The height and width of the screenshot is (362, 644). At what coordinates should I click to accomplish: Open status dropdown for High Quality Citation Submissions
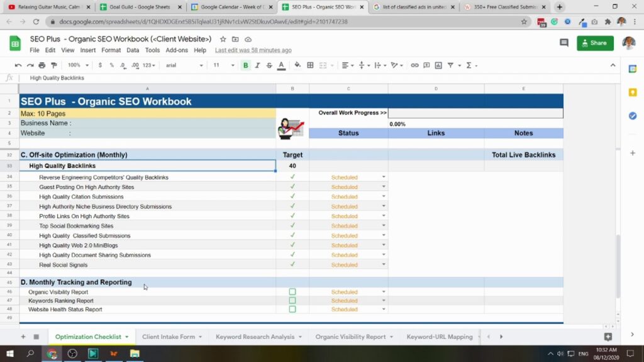coord(384,196)
